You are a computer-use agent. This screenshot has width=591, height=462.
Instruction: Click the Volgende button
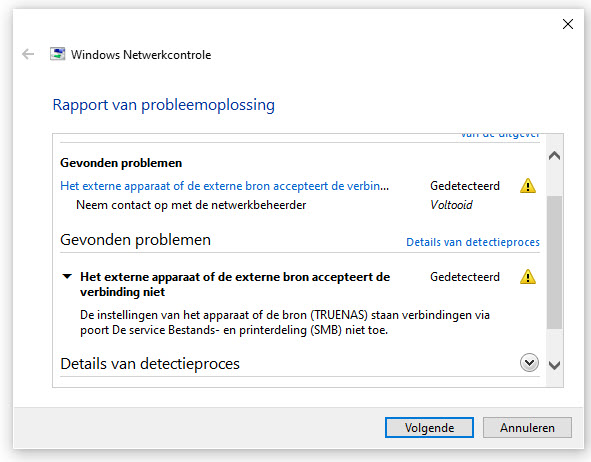tap(429, 428)
